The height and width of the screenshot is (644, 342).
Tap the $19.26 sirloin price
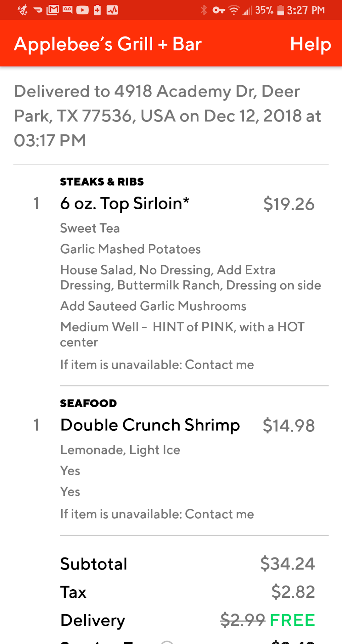[x=289, y=204]
